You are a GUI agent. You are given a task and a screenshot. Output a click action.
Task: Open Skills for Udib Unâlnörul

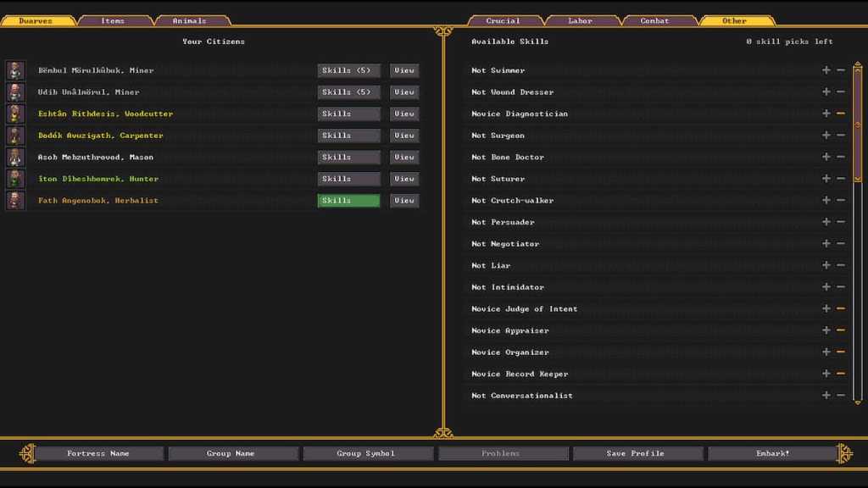click(348, 91)
